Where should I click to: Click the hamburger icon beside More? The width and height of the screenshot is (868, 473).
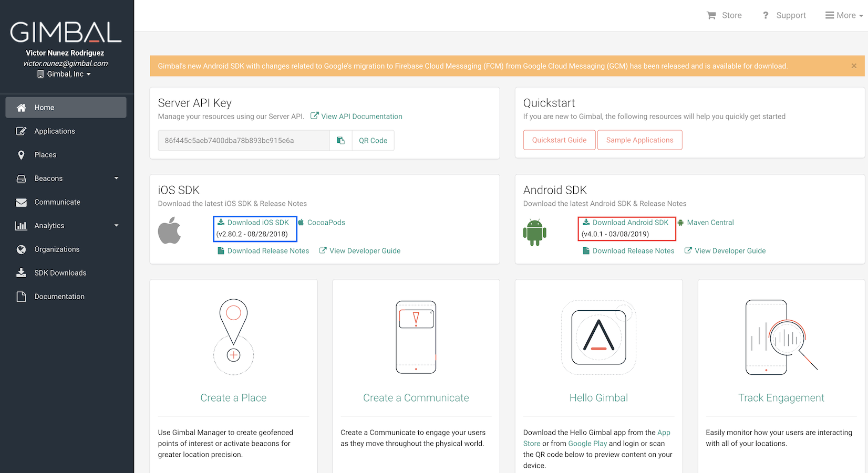pos(830,15)
